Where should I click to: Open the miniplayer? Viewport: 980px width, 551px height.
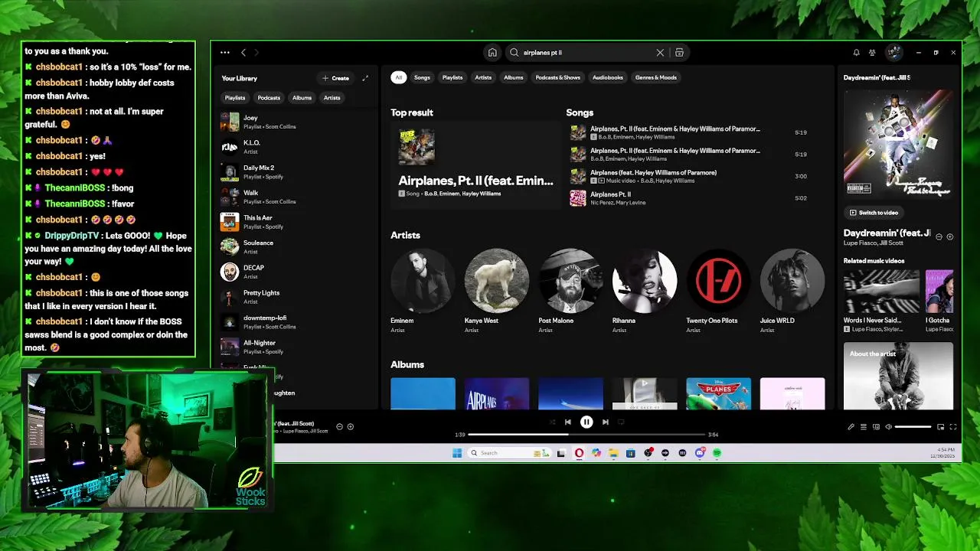(940, 427)
